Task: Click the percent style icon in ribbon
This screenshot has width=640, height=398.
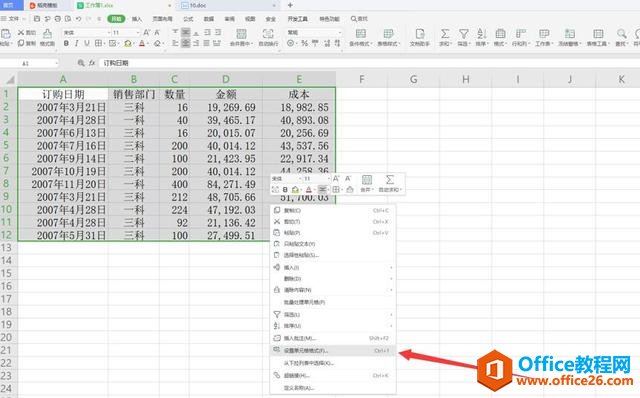Action: (304, 43)
